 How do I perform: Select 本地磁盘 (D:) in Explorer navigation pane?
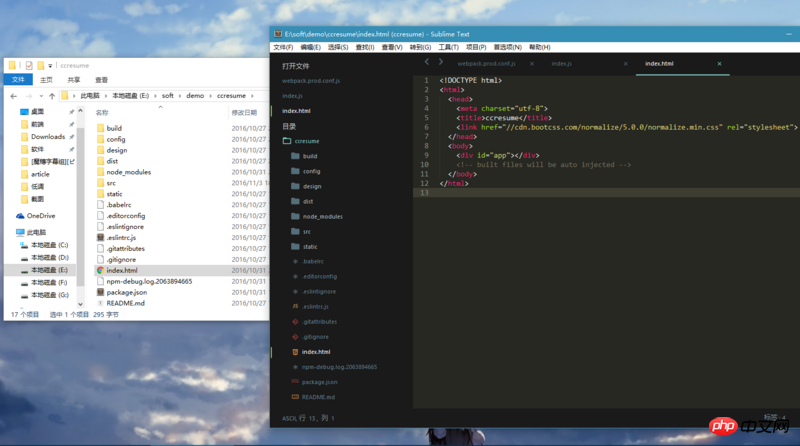point(48,257)
